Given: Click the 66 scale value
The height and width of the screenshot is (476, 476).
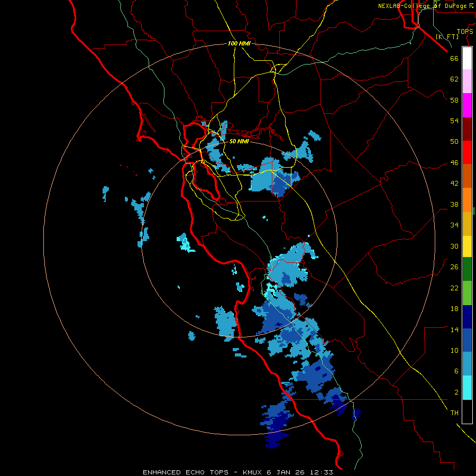Looking at the screenshot, I should click(454, 59).
